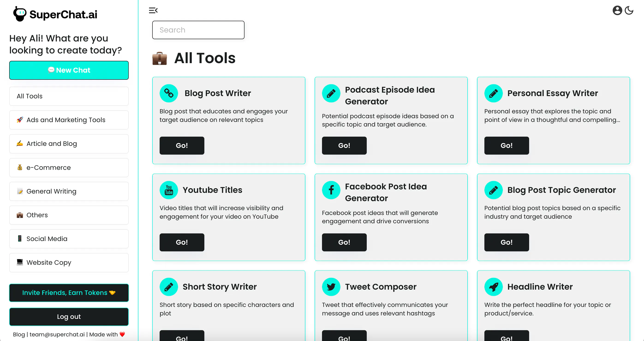This screenshot has height=341, width=644.
Task: Click the handshake emoji on Invite Friends button
Action: 112,293
